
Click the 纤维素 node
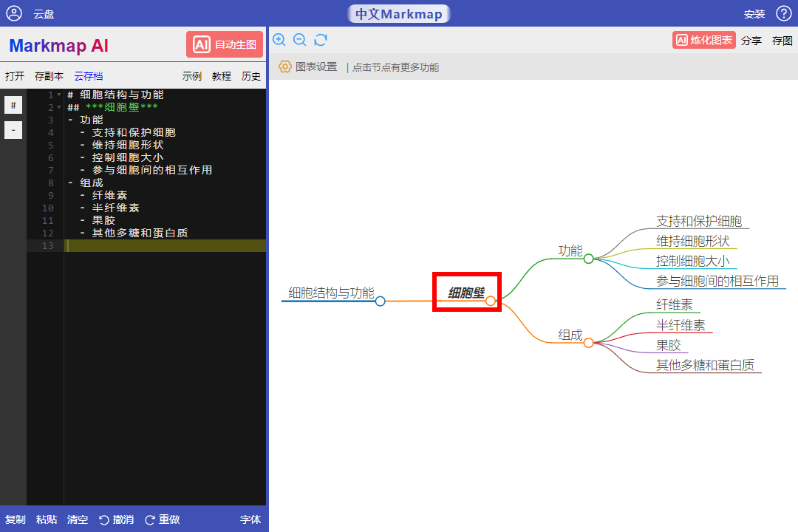pyautogui.click(x=675, y=304)
